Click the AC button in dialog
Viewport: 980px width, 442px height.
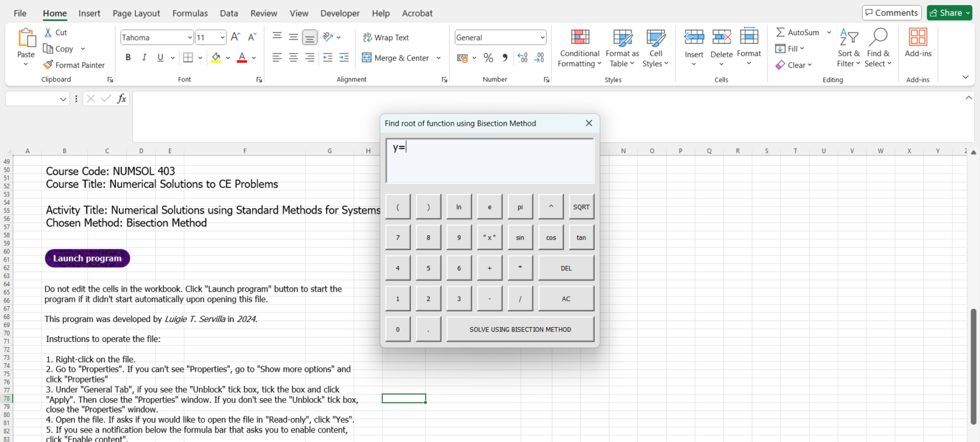566,298
